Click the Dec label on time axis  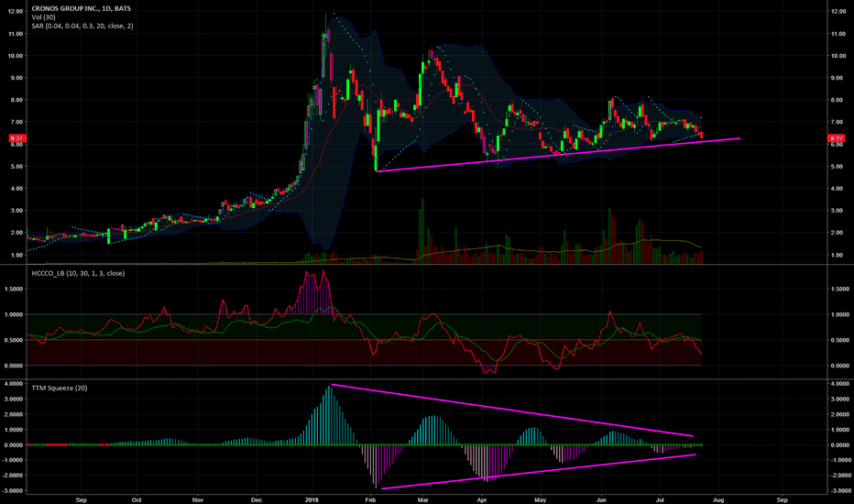point(256,499)
